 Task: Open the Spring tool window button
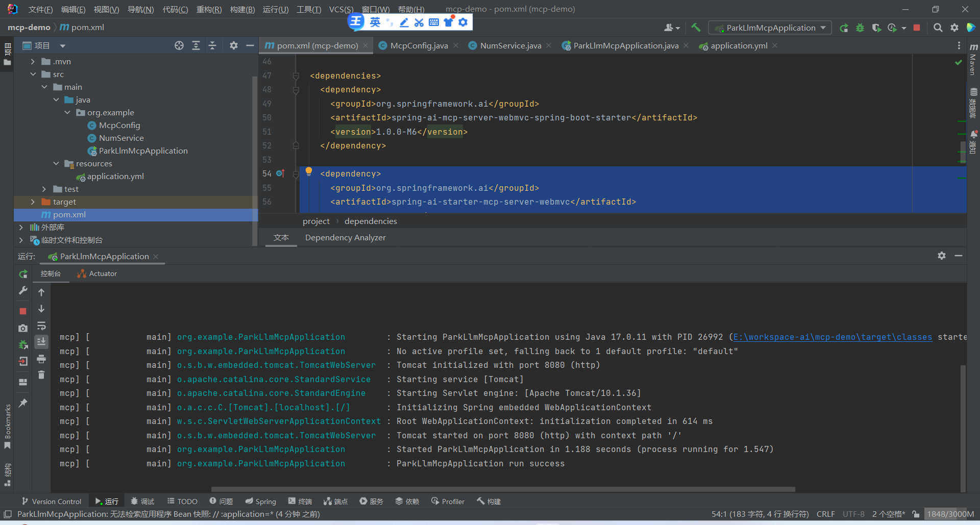tap(260, 501)
